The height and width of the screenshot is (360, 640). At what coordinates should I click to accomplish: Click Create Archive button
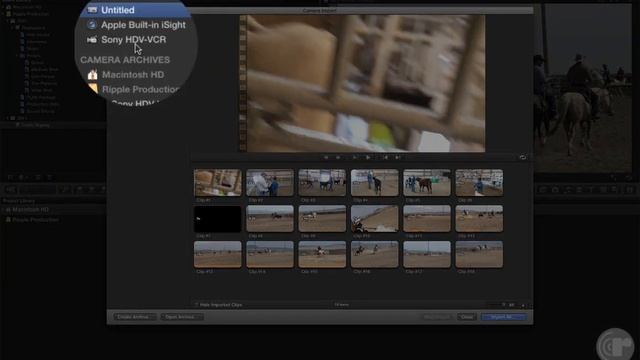[x=134, y=317]
